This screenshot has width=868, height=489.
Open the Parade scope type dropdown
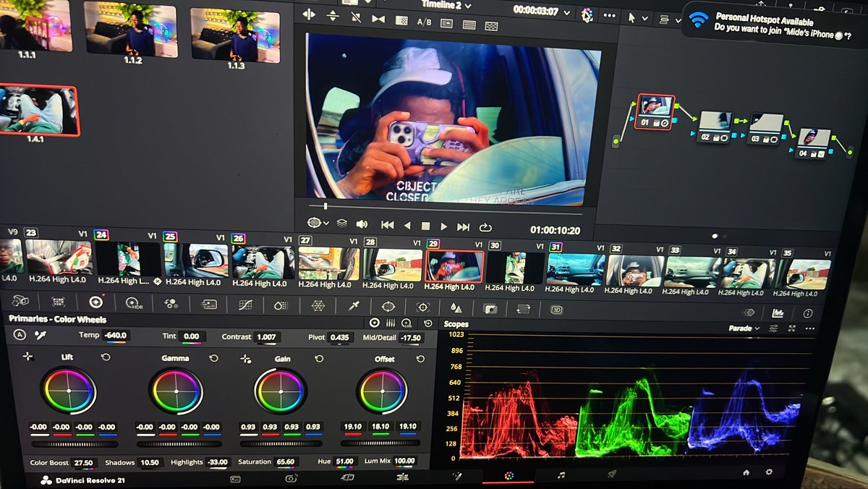point(742,328)
